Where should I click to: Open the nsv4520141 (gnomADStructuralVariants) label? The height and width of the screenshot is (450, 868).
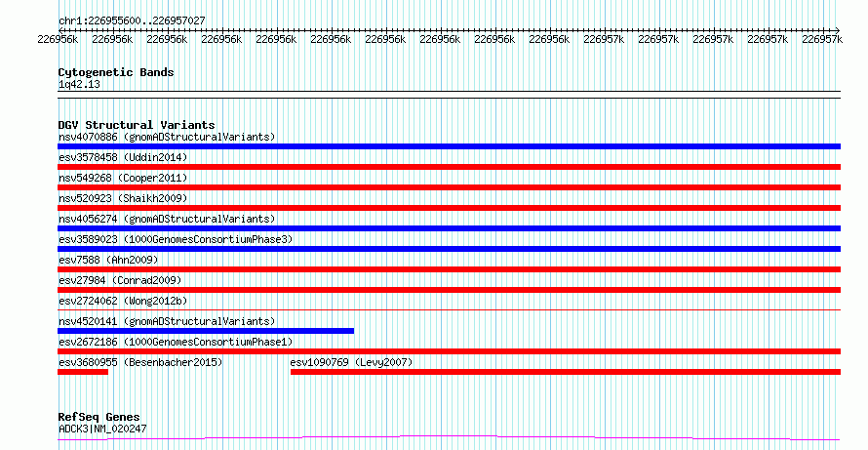click(167, 321)
